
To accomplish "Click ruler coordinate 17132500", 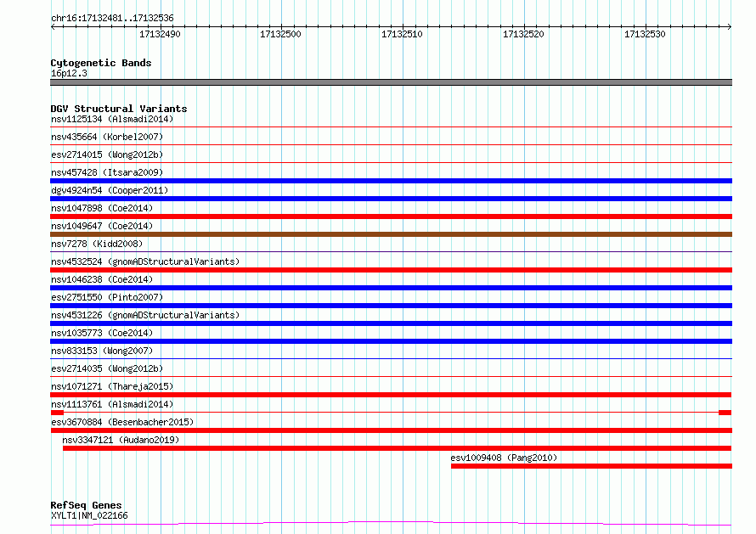I will [x=280, y=34].
